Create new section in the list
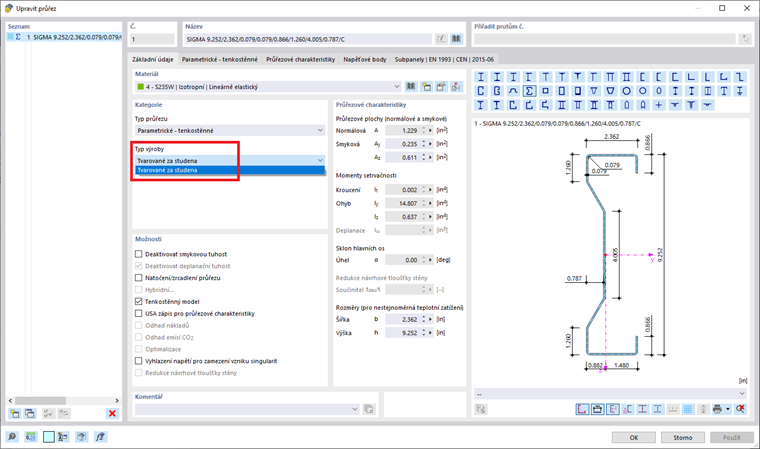The image size is (760, 449). click(x=15, y=414)
